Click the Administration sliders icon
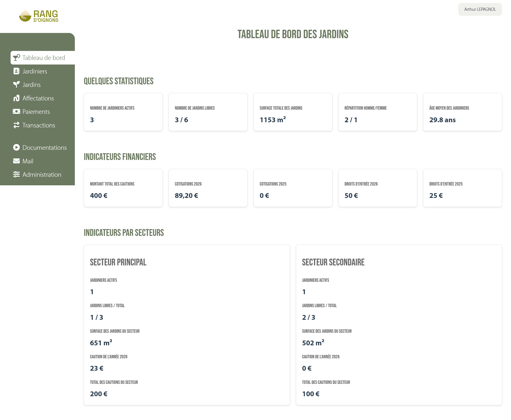Screen dimensions: 511x420 tap(16, 174)
